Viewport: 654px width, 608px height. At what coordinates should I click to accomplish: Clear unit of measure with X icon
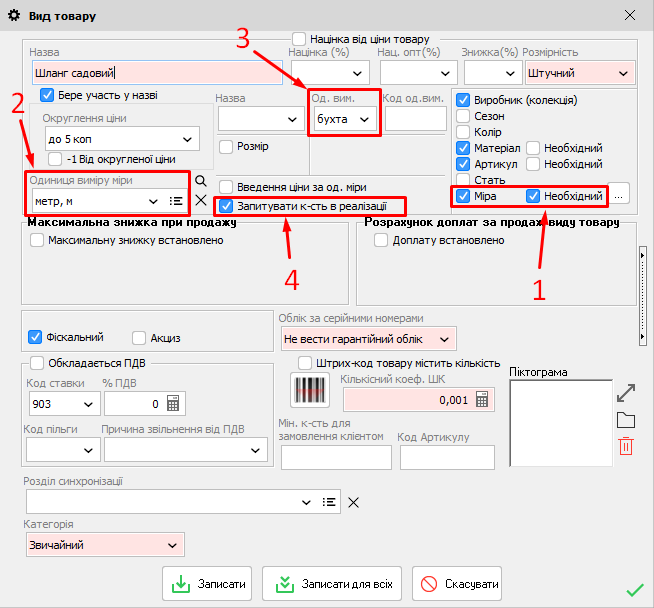coord(201,200)
